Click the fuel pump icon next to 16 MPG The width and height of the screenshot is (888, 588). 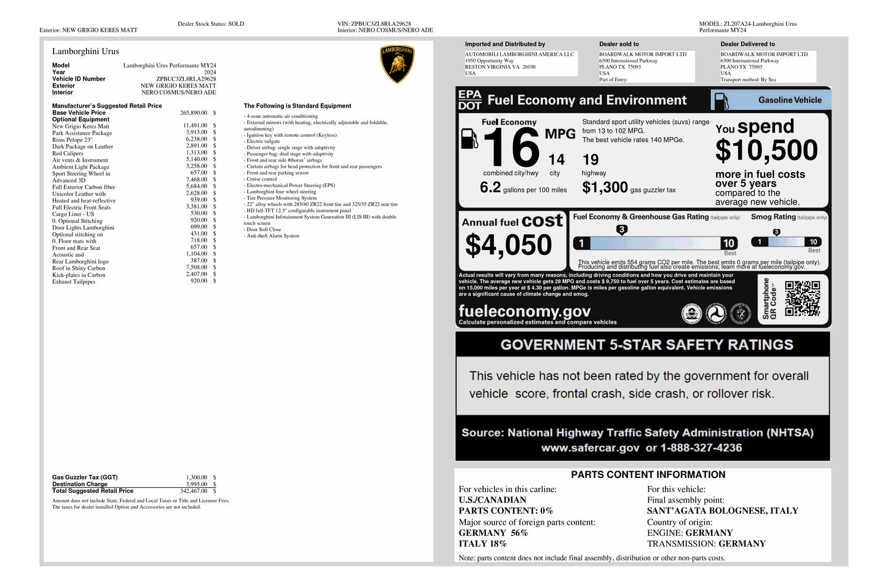[470, 139]
